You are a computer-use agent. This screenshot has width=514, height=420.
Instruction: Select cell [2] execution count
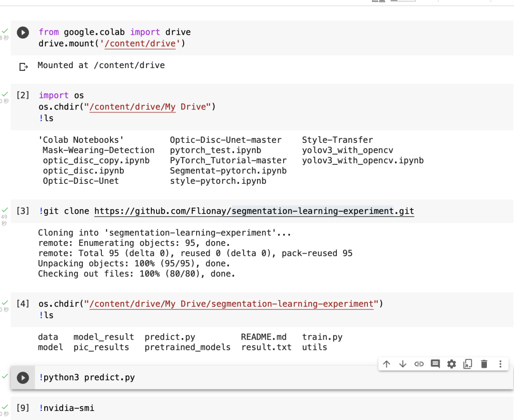pos(23,95)
